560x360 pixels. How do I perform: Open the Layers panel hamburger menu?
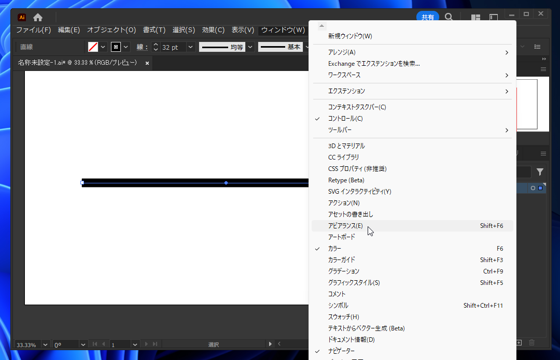click(543, 154)
